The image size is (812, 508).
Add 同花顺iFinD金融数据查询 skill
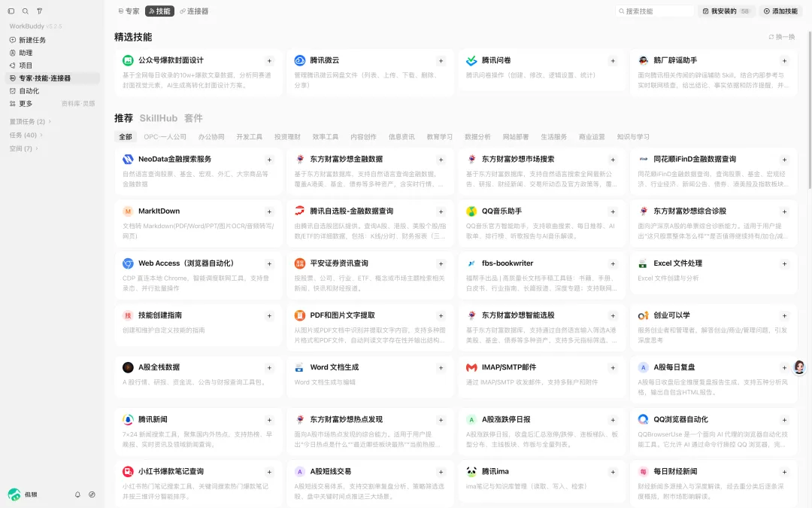point(784,160)
